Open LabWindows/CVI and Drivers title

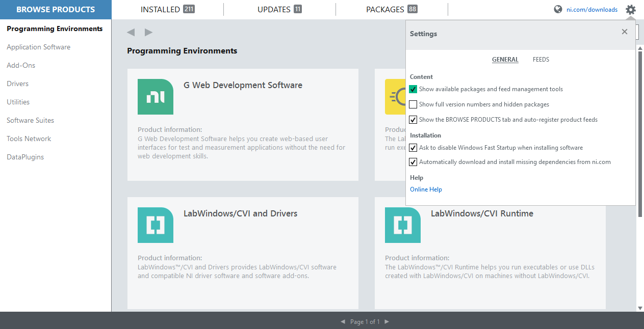[241, 214]
